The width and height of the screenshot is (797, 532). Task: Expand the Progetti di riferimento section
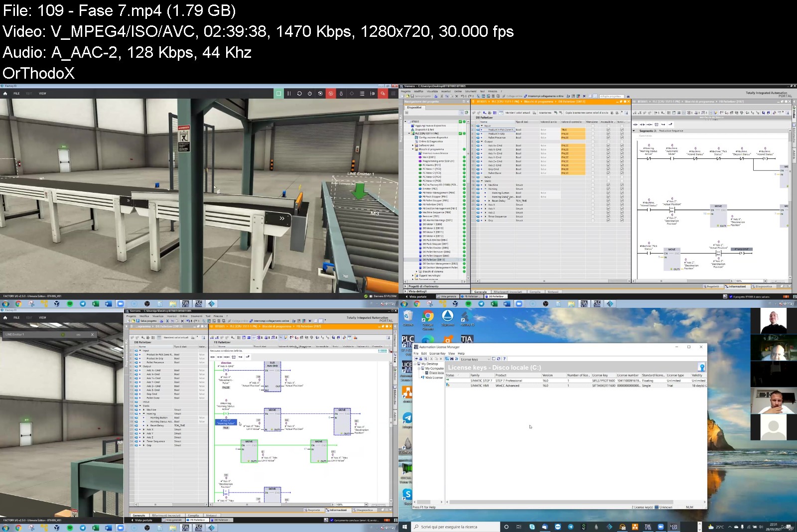click(405, 286)
